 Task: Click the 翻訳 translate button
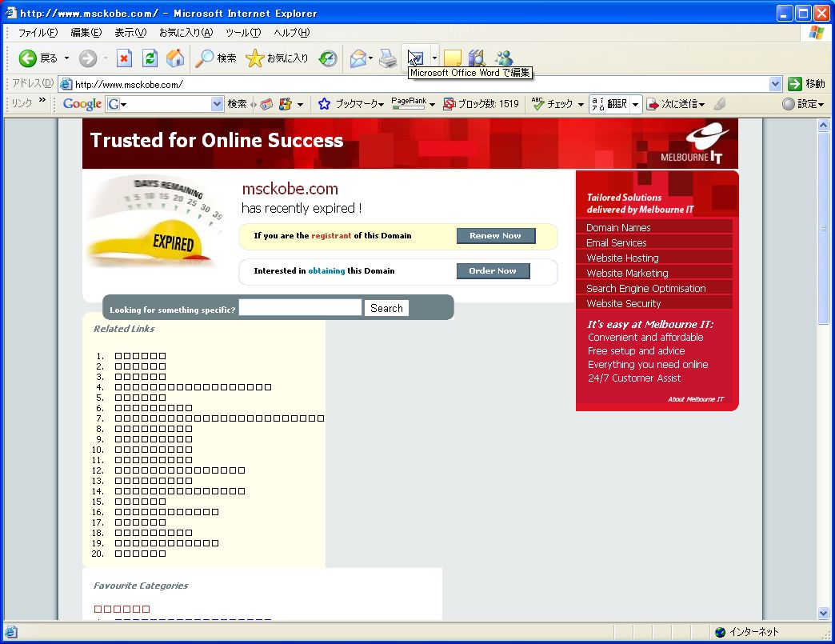point(609,104)
